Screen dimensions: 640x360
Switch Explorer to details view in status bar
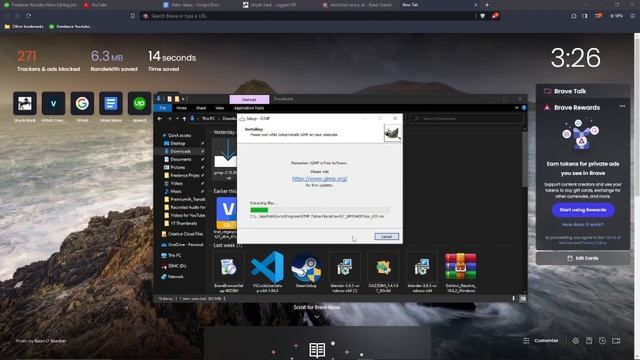tap(514, 299)
